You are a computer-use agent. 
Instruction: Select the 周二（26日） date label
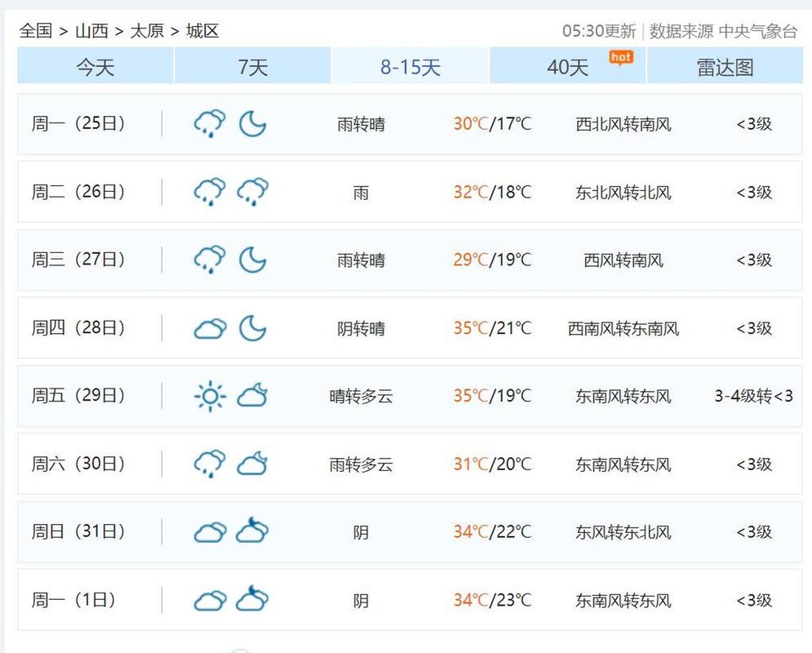pyautogui.click(x=78, y=192)
